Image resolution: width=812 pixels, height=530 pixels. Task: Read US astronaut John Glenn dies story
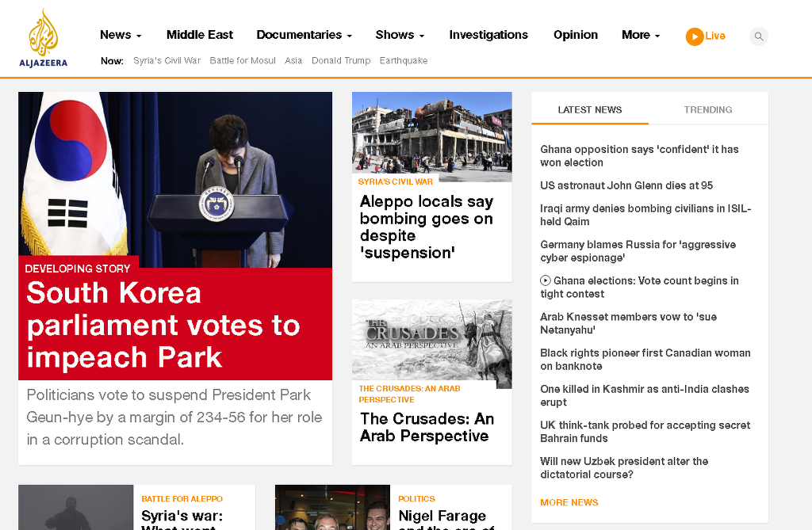[626, 185]
